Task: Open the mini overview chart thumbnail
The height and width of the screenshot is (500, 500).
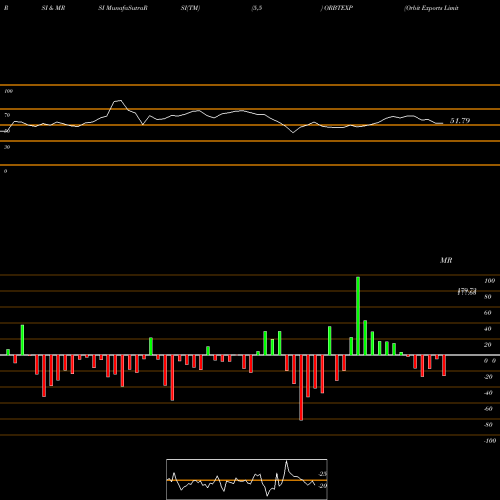Action: point(247,479)
